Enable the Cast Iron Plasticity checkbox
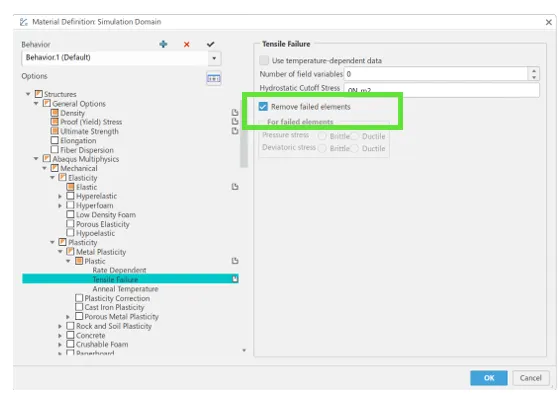558x395 pixels. coord(79,307)
